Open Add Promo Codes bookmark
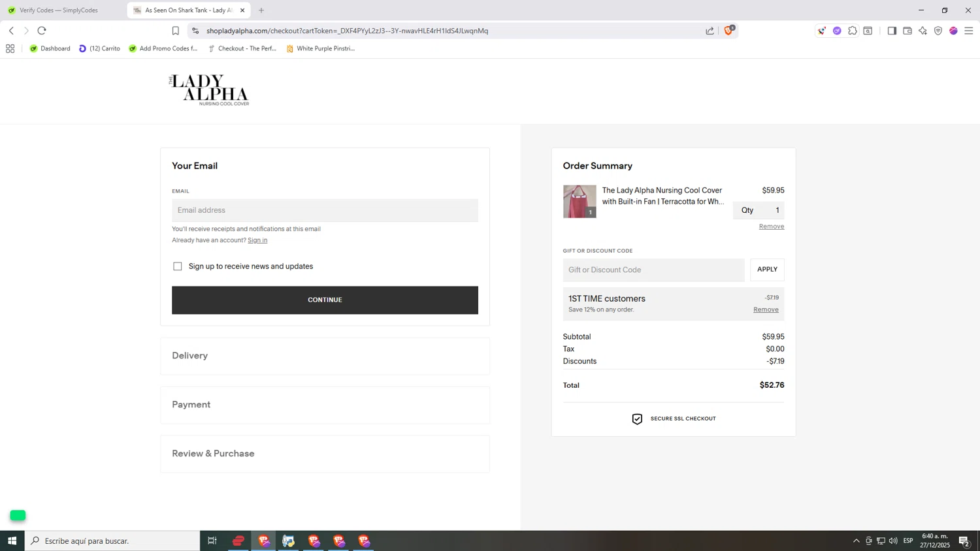Image resolution: width=980 pixels, height=551 pixels. pyautogui.click(x=163, y=48)
